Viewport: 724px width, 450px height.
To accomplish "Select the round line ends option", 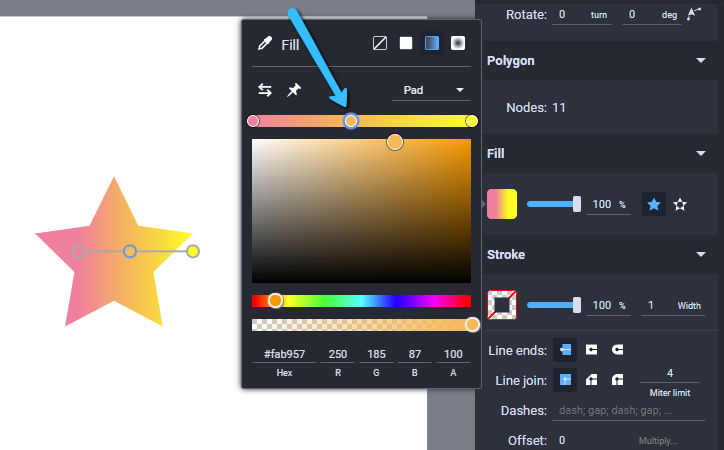I will point(617,350).
